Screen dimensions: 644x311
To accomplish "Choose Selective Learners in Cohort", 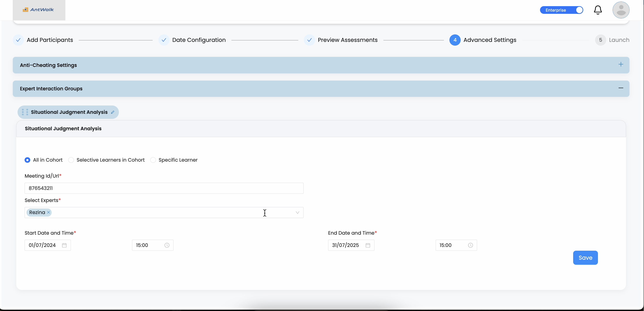I will click(x=71, y=160).
